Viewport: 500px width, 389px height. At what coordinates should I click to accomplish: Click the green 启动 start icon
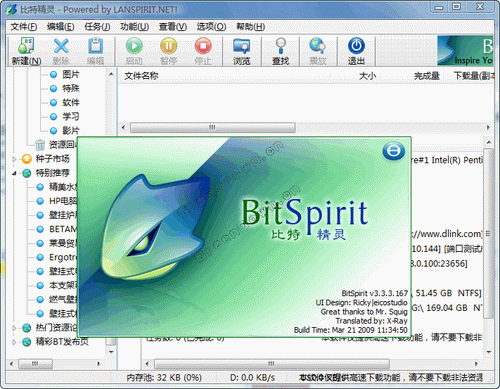coord(134,46)
